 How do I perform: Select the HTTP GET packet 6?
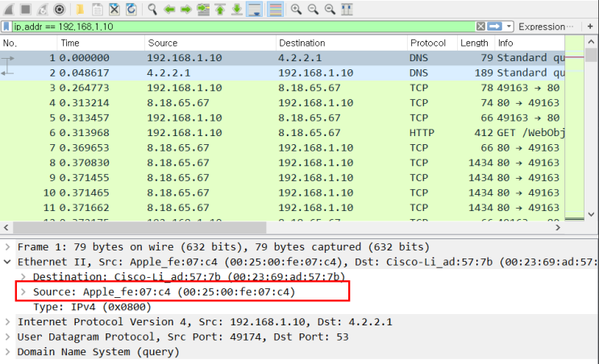(282, 133)
